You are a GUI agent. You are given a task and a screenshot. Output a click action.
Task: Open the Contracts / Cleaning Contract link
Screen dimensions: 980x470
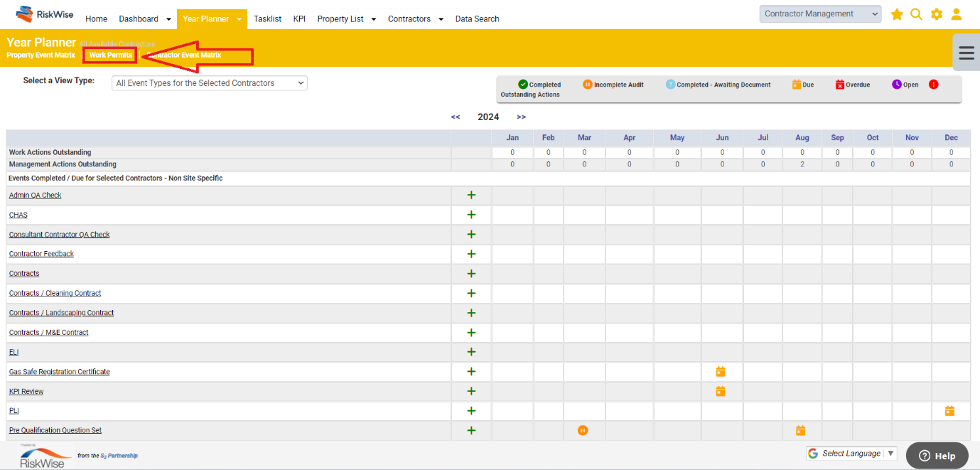pyautogui.click(x=55, y=293)
